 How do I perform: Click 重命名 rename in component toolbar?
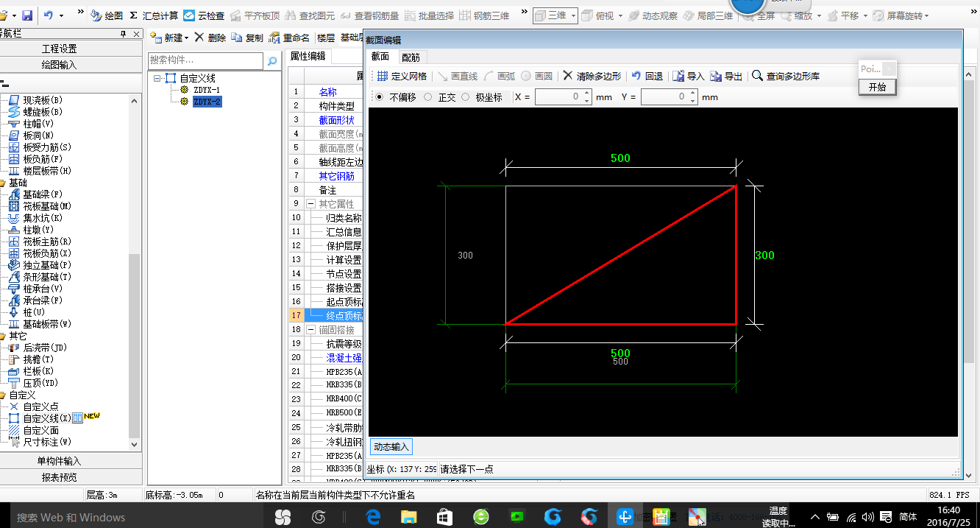pyautogui.click(x=289, y=38)
